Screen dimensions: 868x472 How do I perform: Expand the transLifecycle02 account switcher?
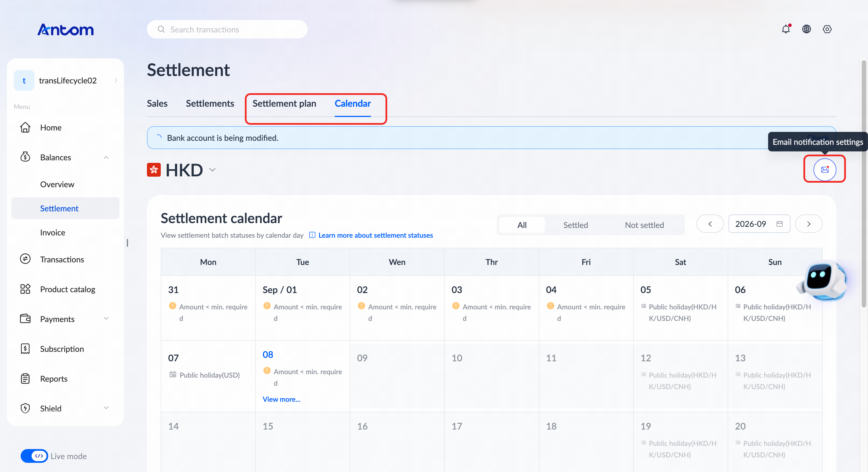click(x=116, y=81)
